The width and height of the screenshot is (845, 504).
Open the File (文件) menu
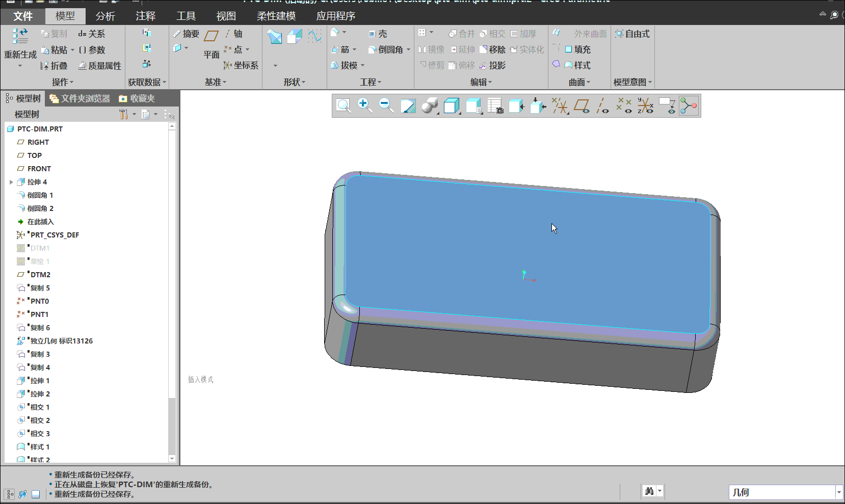point(23,16)
